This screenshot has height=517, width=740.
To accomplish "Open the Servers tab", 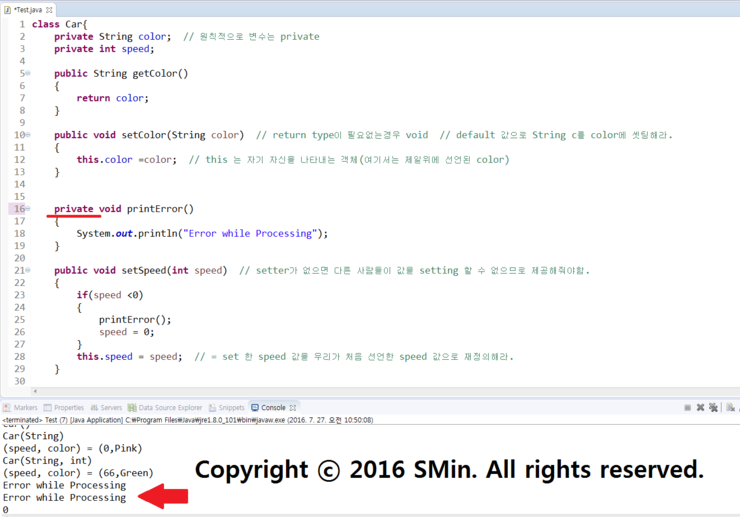I will 106,407.
